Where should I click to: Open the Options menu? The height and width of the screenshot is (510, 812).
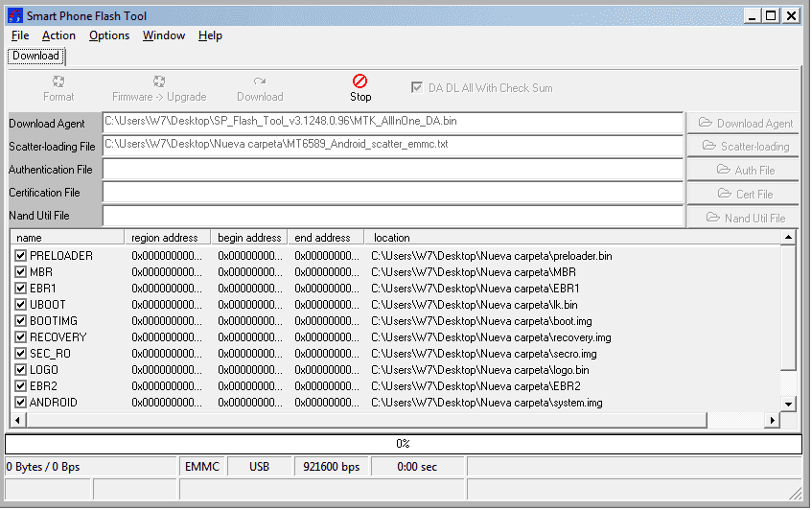109,35
